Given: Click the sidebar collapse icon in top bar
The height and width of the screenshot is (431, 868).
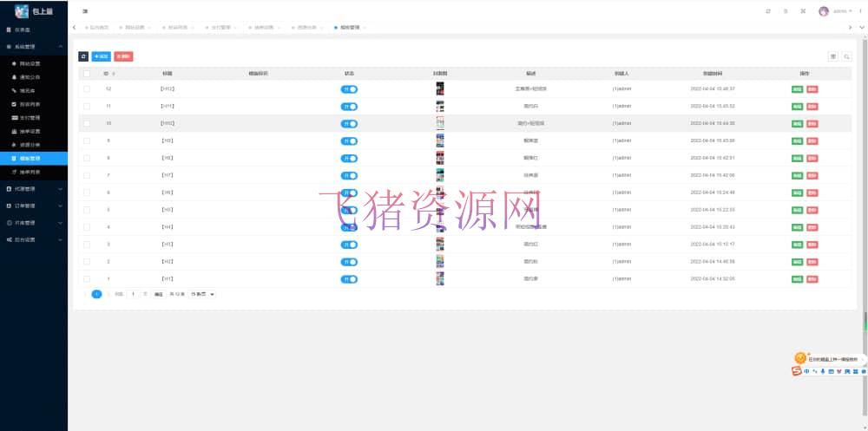Looking at the screenshot, I should tap(85, 11).
